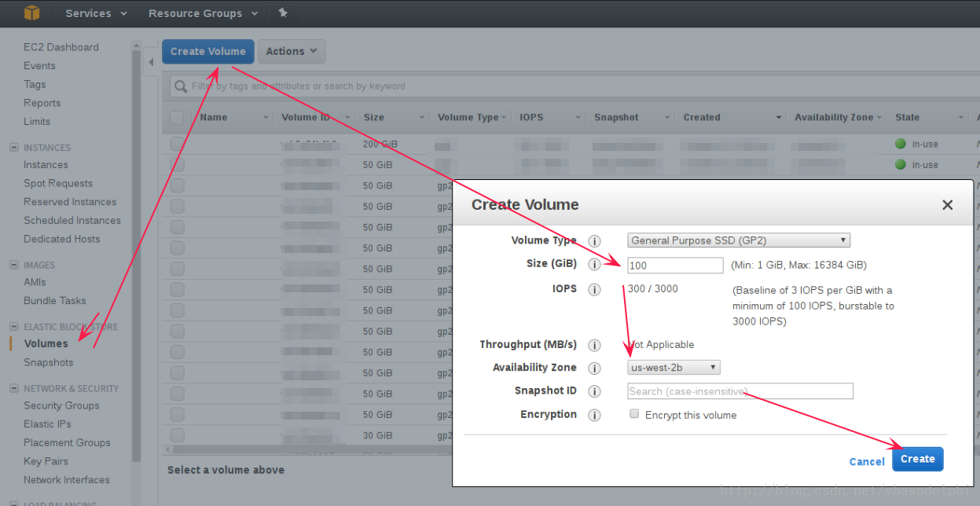Open Instances page in sidebar
The width and height of the screenshot is (980, 506).
tap(46, 165)
